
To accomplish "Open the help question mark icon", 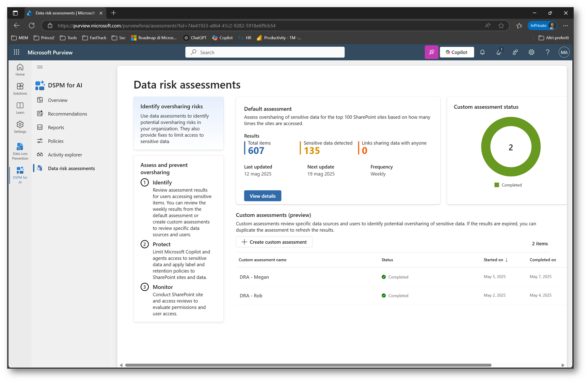I will point(547,52).
